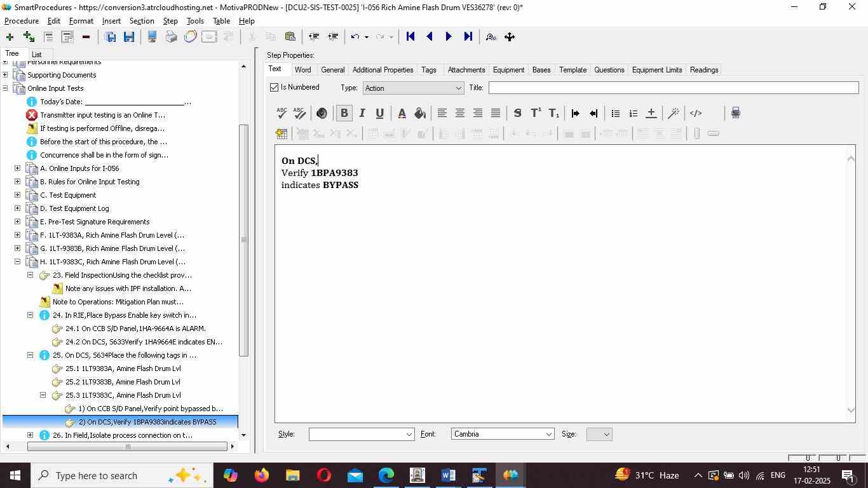
Task: Pick font color with the A icon
Action: tap(402, 113)
